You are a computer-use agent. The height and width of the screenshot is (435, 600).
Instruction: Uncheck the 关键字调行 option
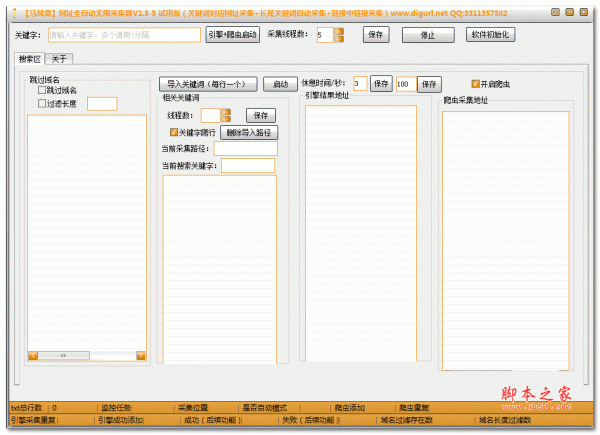click(x=174, y=131)
